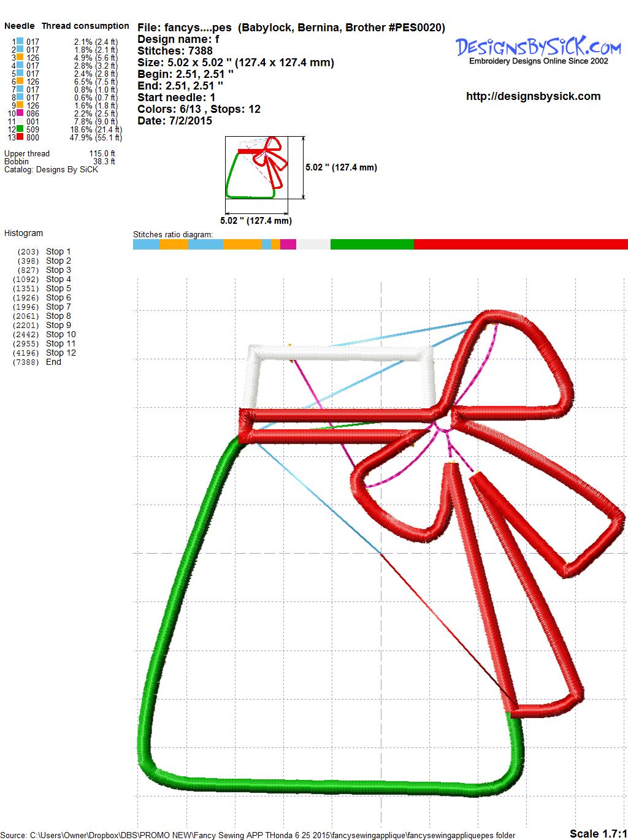Click the blue swatch for needle 1
This screenshot has width=628, height=840.
point(20,42)
